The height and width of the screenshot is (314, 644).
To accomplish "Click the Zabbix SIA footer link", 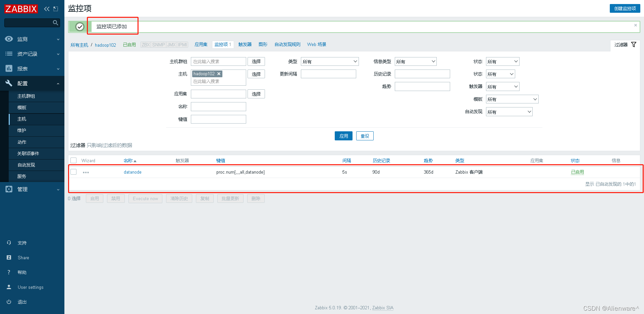I will (383, 308).
